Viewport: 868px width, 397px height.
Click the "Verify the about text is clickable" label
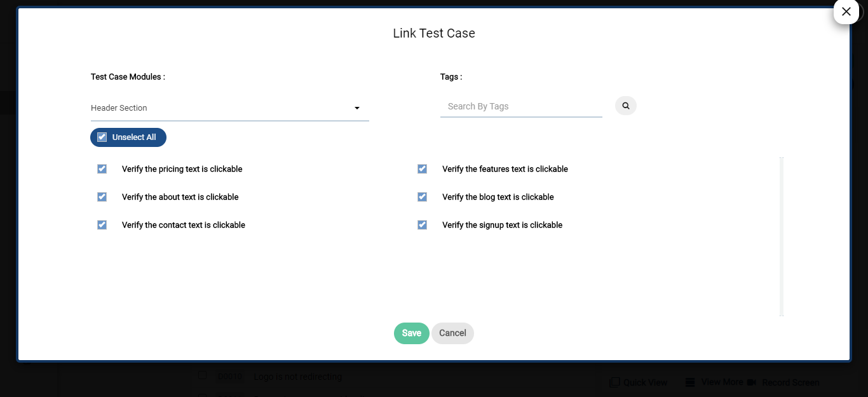[180, 197]
